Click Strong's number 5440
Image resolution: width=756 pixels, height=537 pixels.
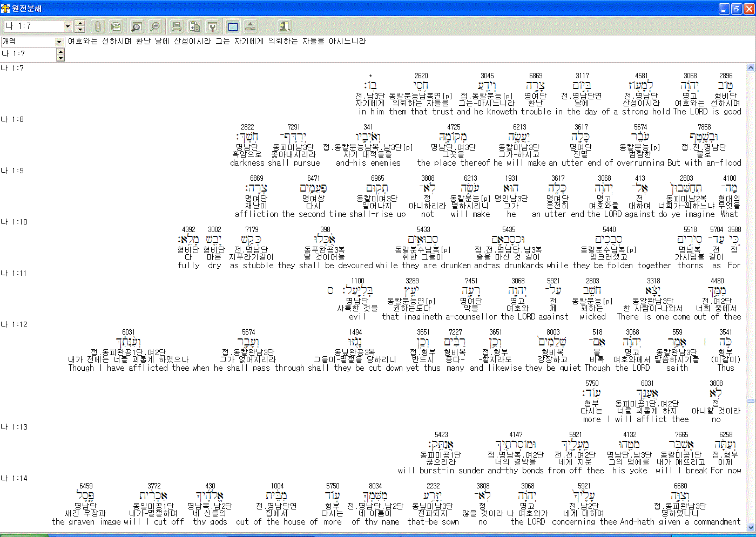(609, 229)
